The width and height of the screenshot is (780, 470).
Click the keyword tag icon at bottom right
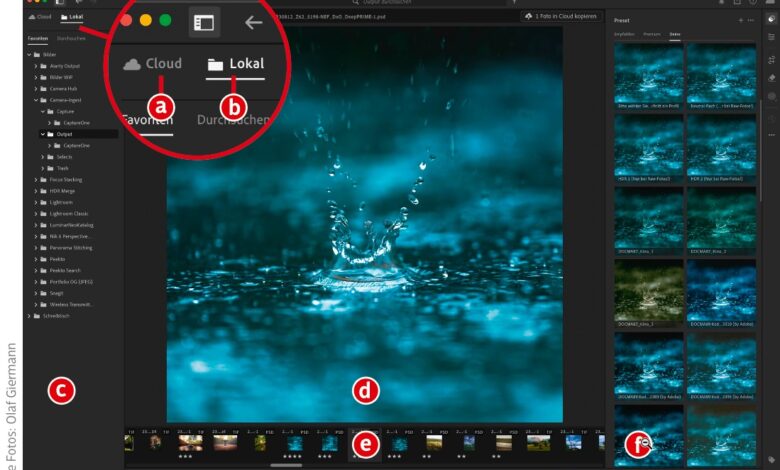pos(772,460)
